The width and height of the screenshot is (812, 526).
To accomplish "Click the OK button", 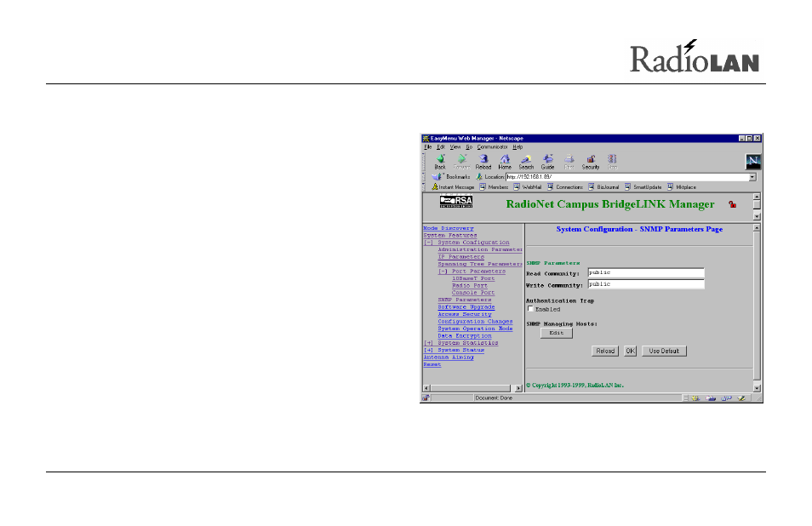I will (x=630, y=351).
